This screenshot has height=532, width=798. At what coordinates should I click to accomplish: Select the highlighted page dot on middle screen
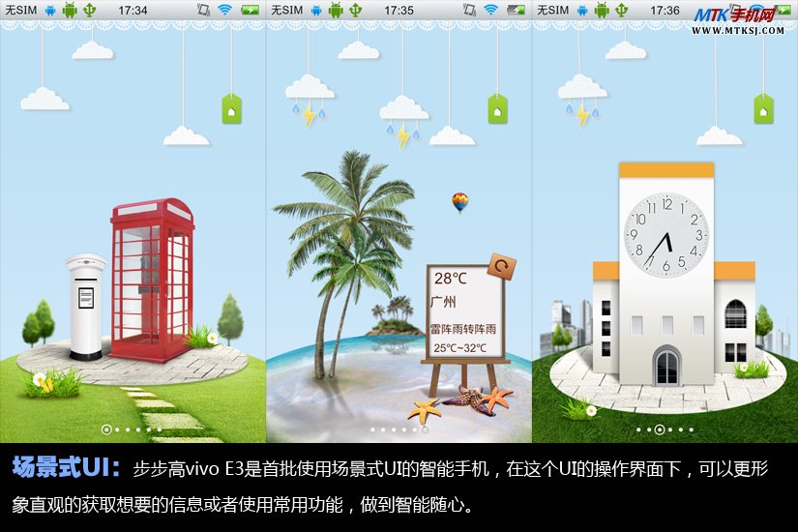[424, 428]
